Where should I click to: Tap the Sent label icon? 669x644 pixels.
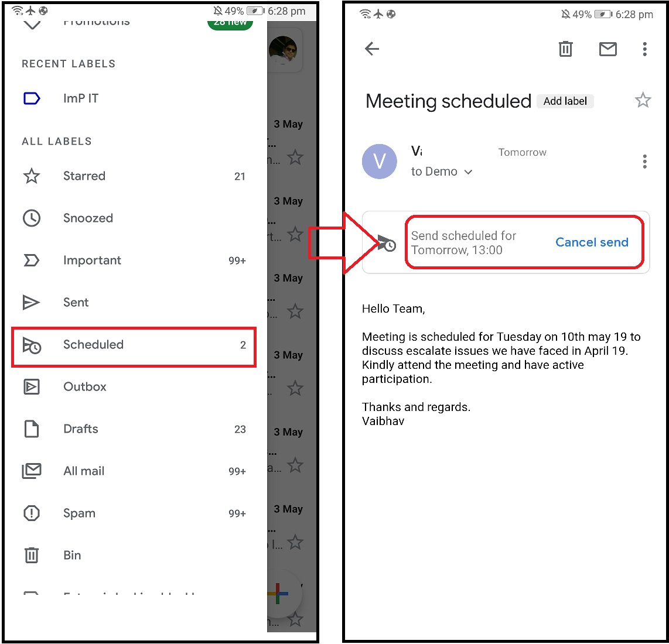point(32,303)
